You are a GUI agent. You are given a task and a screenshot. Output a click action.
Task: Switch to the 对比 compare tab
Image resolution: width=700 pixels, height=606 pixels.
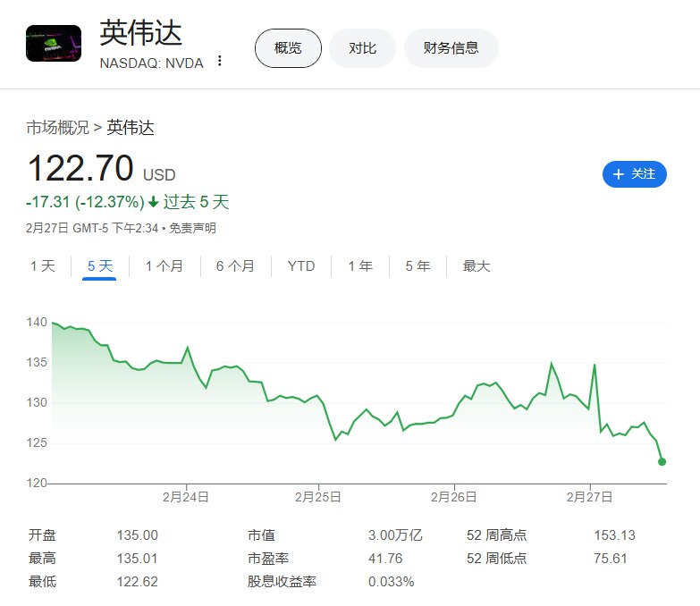point(362,48)
